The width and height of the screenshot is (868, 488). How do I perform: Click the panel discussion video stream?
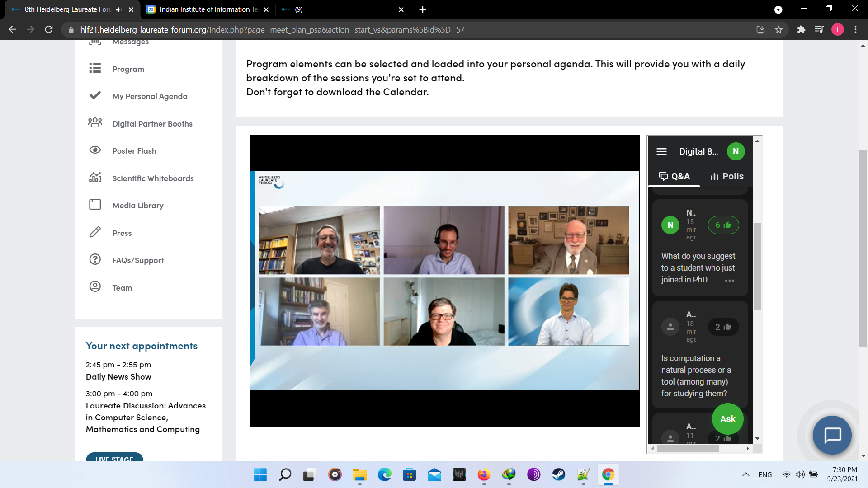444,280
